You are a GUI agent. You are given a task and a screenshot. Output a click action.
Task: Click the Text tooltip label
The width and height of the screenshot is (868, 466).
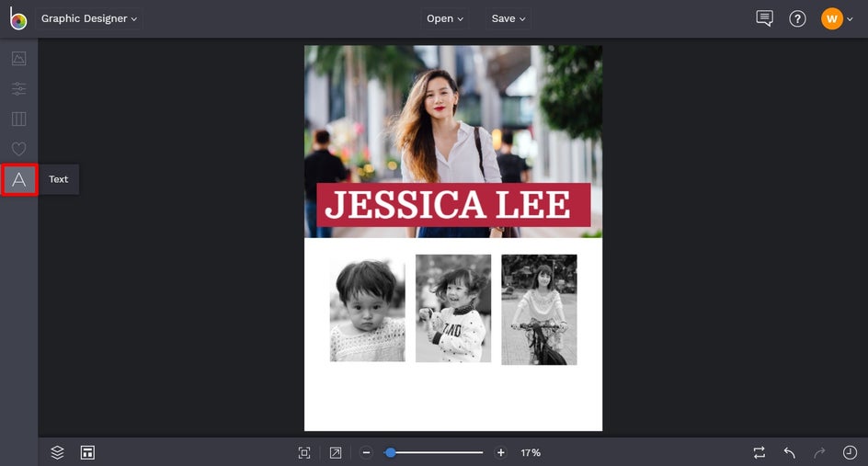tap(58, 179)
